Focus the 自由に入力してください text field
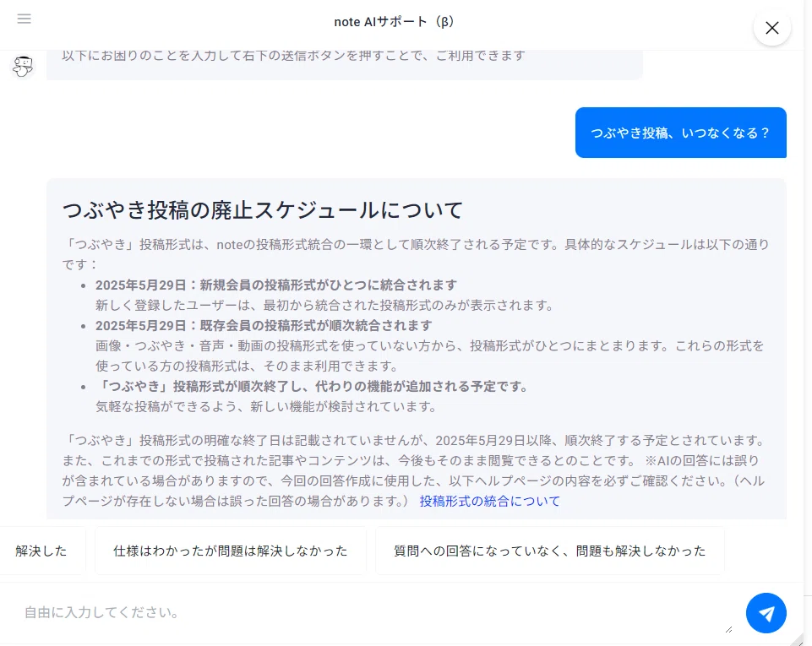 pyautogui.click(x=374, y=613)
